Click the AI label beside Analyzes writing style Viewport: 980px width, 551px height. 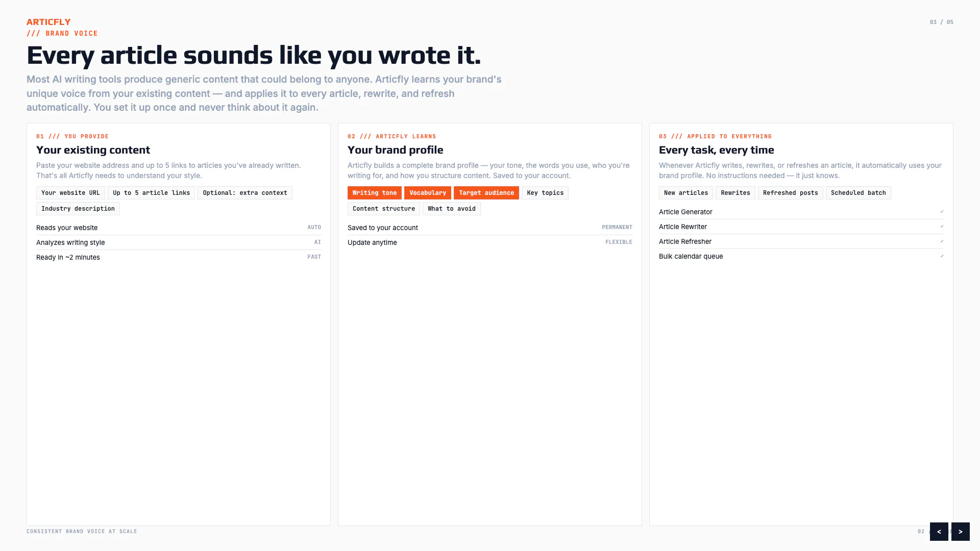click(317, 242)
